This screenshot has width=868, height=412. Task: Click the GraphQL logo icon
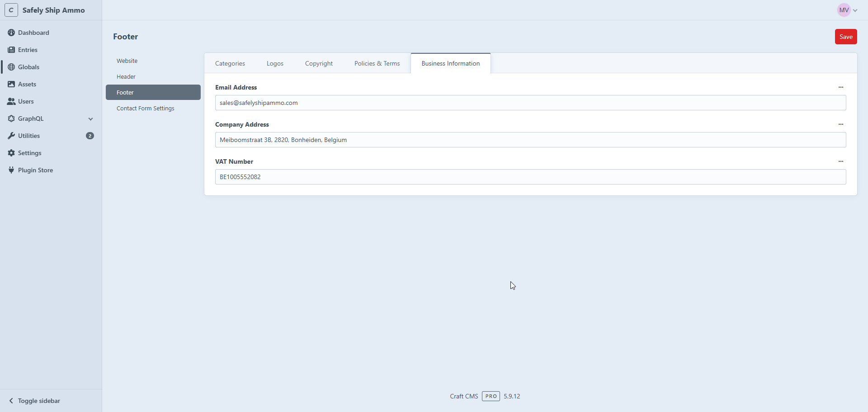pyautogui.click(x=11, y=118)
